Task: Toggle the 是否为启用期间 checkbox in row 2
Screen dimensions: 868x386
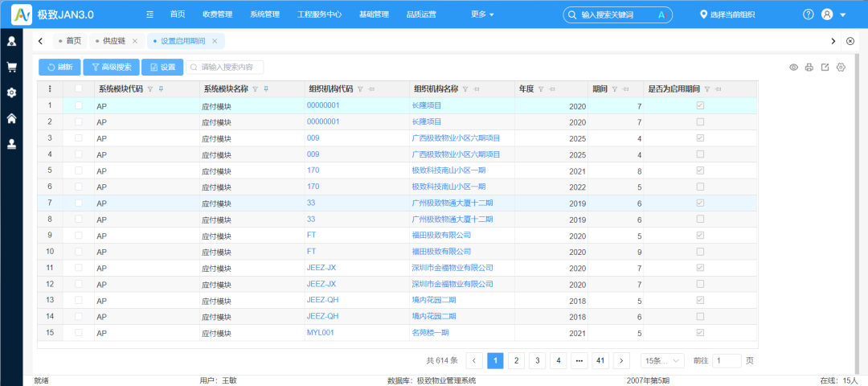Action: 700,121
